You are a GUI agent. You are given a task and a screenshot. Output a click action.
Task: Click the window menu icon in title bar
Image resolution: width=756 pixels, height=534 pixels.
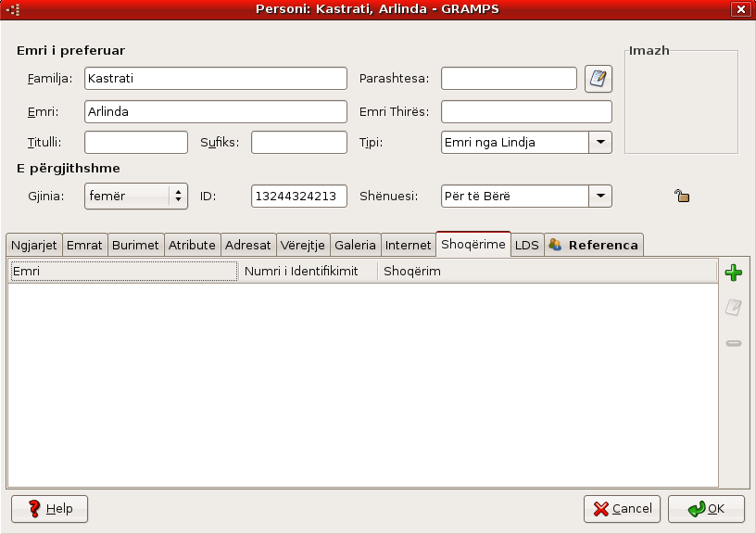click(13, 9)
